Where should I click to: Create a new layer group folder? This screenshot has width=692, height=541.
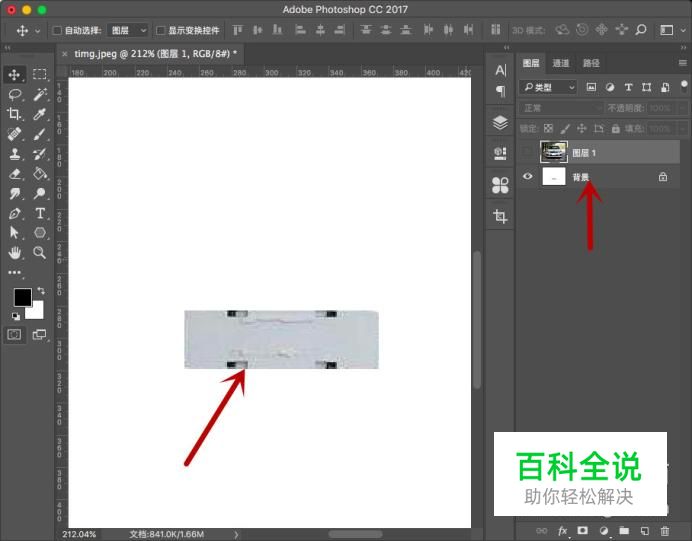624,530
